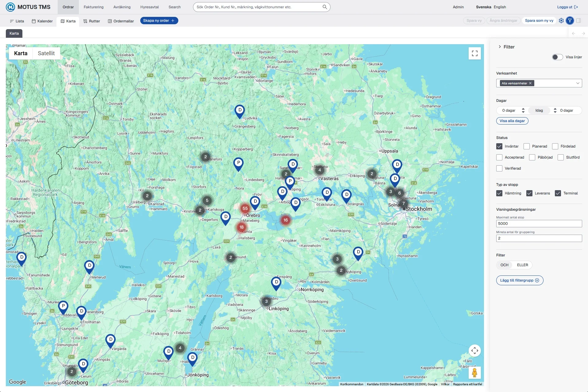Open the Verksamhet dropdown
This screenshot has width=588, height=392.
(539, 83)
